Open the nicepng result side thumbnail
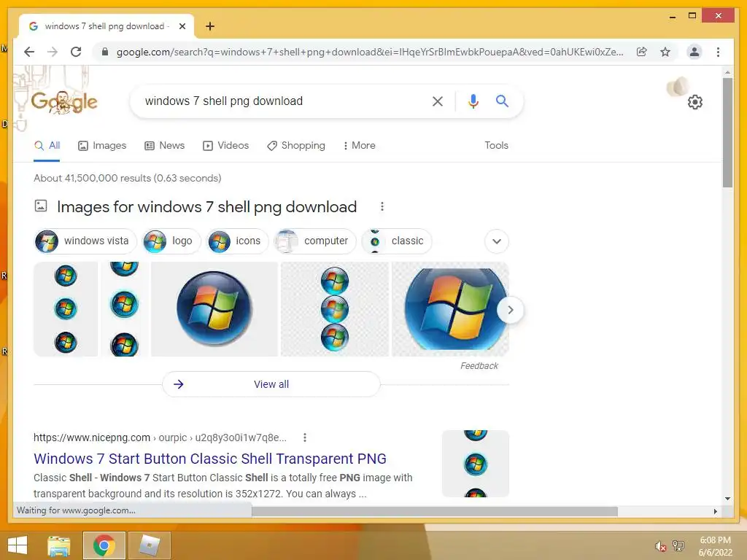Image resolution: width=747 pixels, height=560 pixels. pos(476,464)
